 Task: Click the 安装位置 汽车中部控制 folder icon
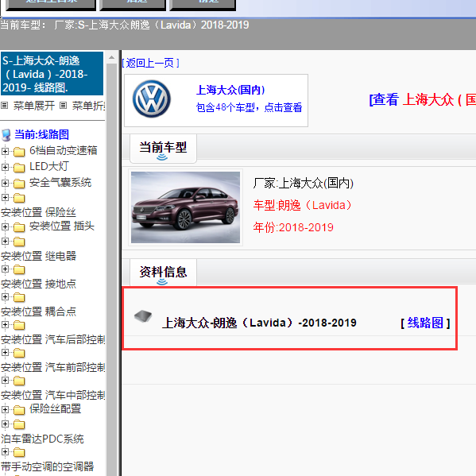(19, 381)
